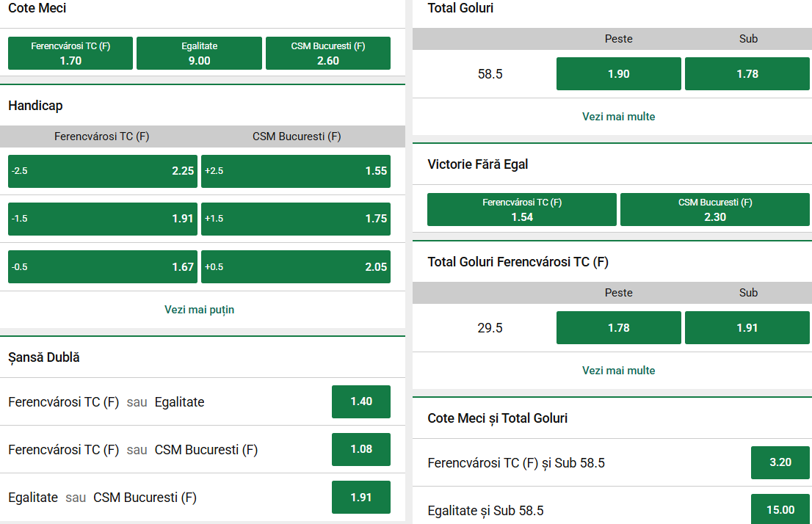
Task: Choose Ferencvárosi și Sub 58.5 at 3.20
Action: coord(780,462)
